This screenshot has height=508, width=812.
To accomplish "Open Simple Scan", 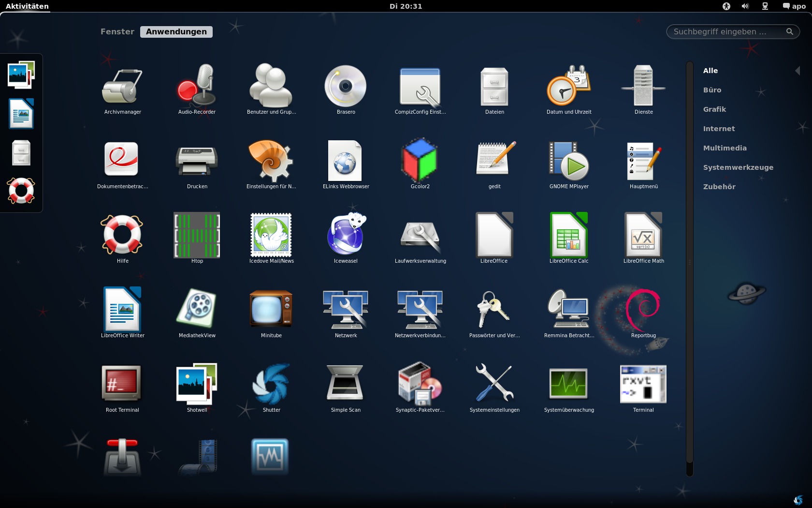I will point(346,388).
